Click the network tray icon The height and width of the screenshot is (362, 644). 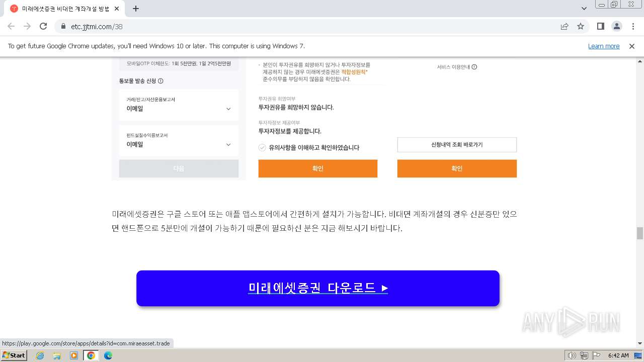click(584, 355)
